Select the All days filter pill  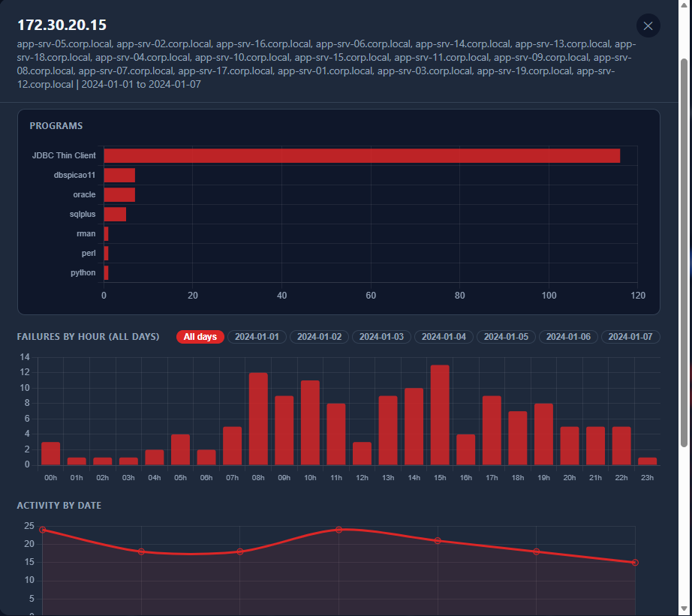click(x=200, y=337)
